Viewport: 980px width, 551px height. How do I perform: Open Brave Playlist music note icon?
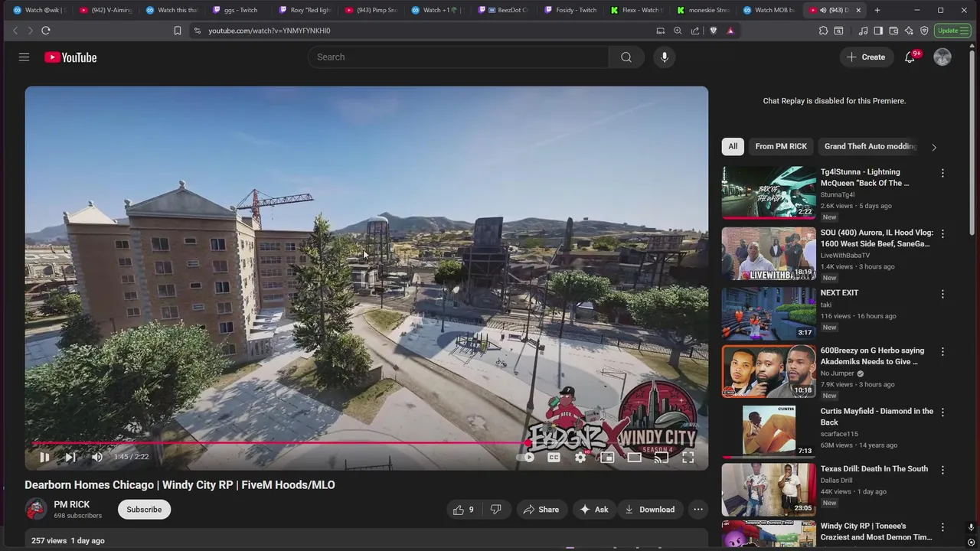click(864, 31)
